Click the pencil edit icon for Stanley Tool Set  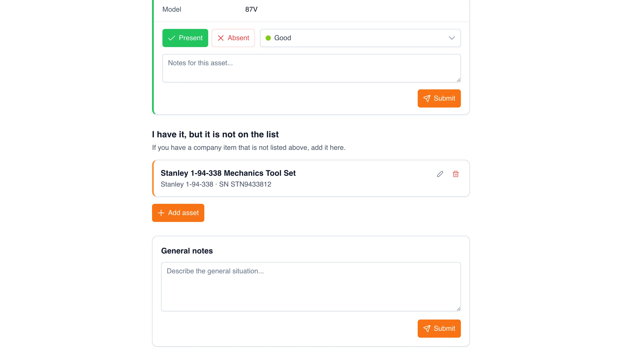440,174
